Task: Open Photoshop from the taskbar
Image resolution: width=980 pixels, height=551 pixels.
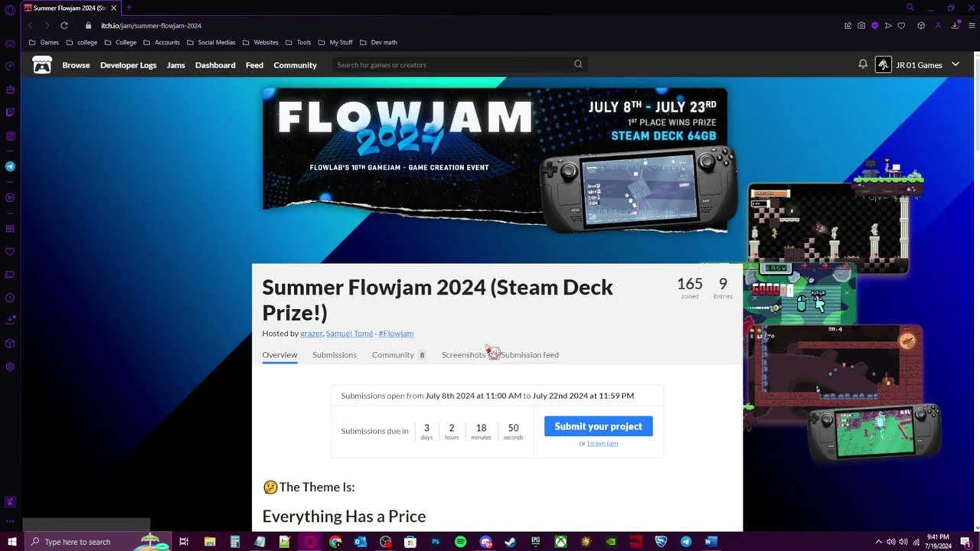Action: 436,542
